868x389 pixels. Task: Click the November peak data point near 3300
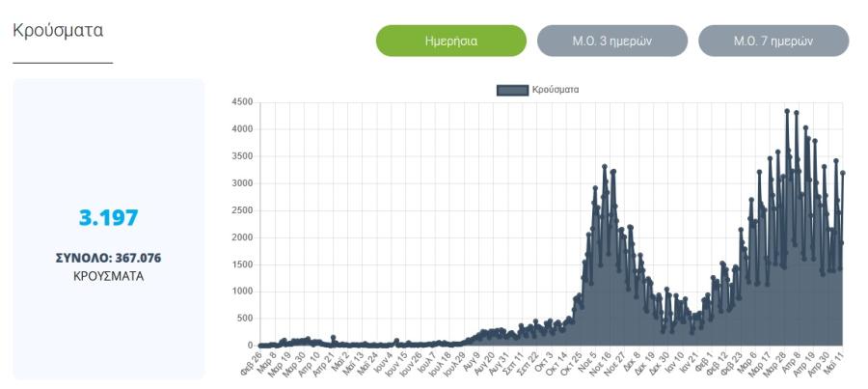[x=605, y=166]
